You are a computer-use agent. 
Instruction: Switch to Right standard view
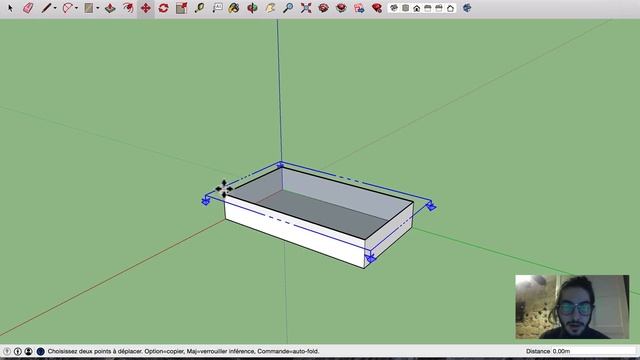coord(428,8)
